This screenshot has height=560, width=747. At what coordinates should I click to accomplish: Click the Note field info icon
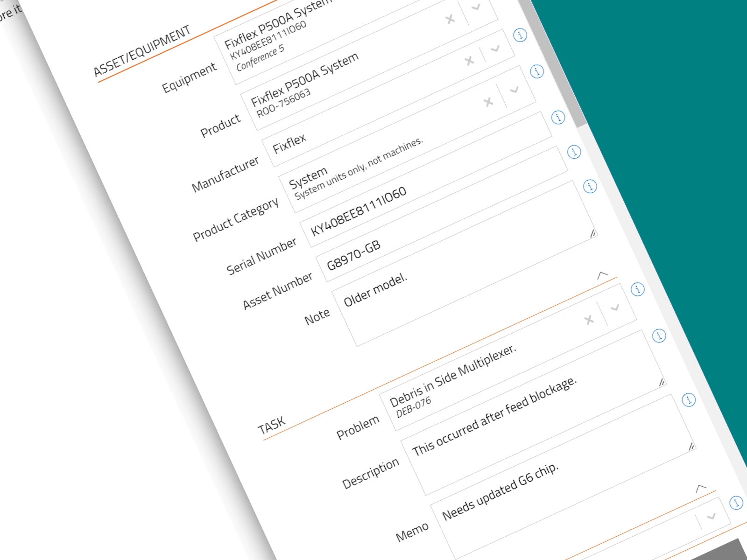tap(590, 186)
